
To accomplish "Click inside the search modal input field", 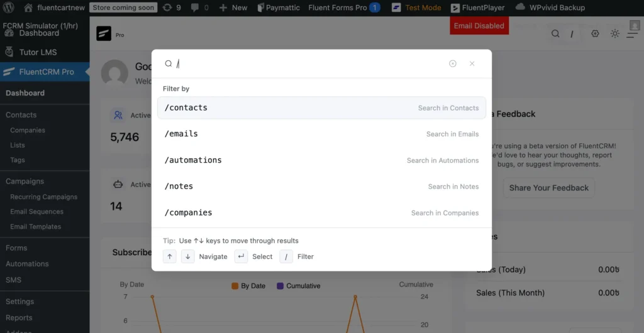I will [310, 63].
